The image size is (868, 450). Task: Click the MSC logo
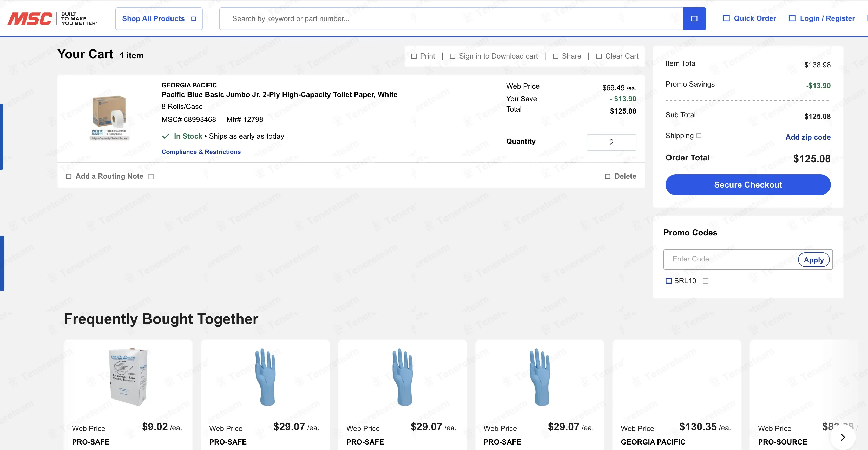pyautogui.click(x=52, y=18)
